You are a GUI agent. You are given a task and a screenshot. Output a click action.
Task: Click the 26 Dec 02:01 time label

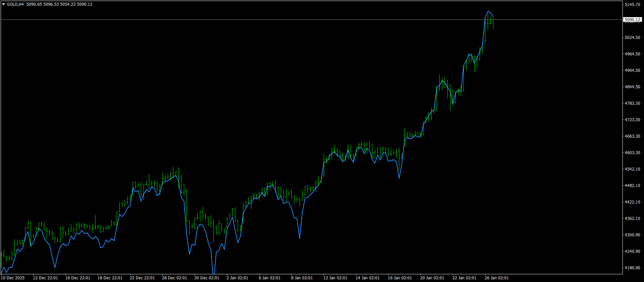coord(174,278)
